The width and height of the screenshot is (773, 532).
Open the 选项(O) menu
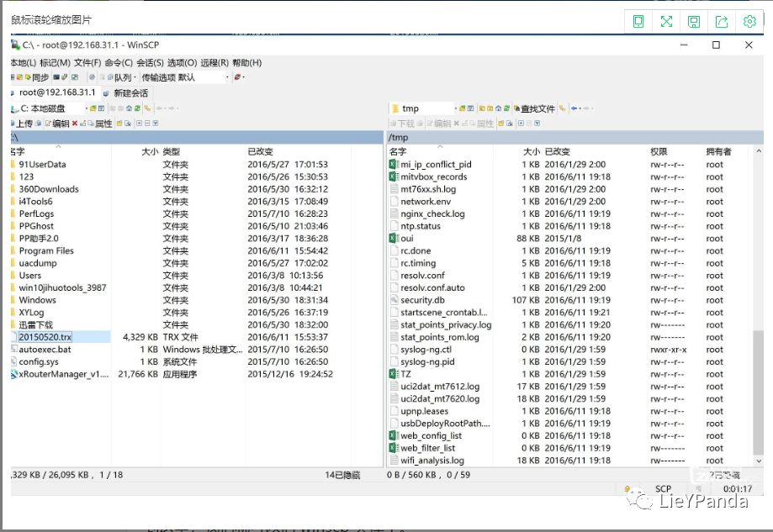pyautogui.click(x=182, y=62)
